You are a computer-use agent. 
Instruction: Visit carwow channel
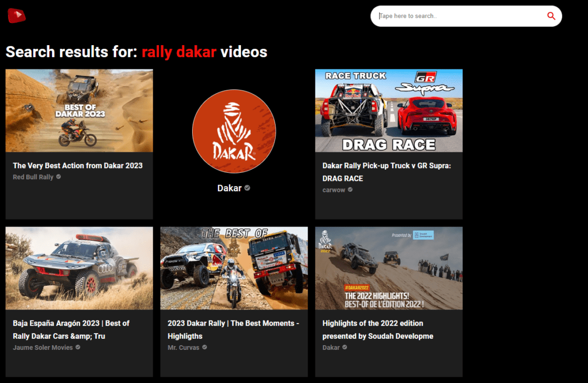coord(334,190)
